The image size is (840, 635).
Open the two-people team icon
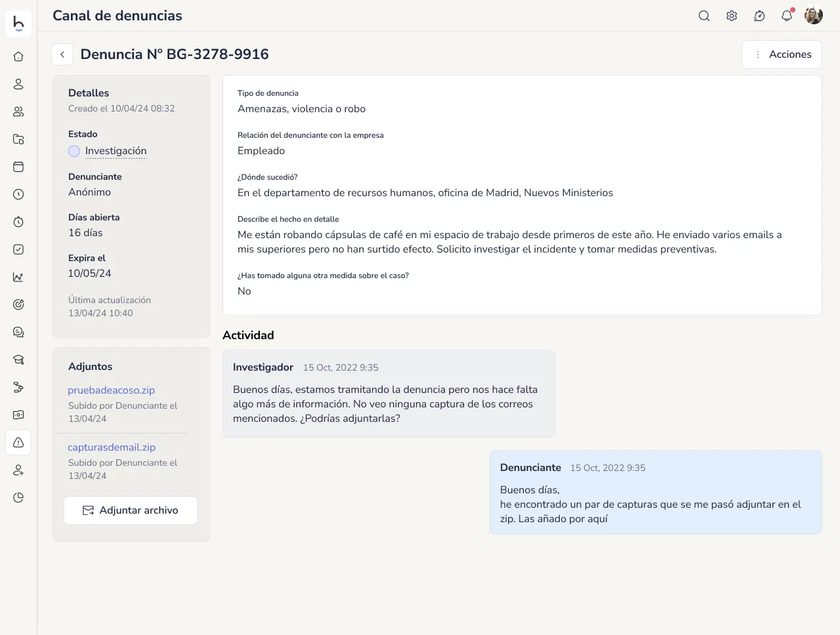tap(18, 112)
